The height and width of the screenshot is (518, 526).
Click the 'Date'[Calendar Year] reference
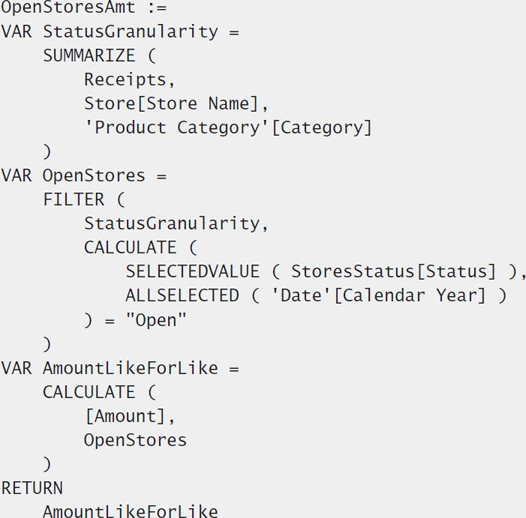[x=378, y=296]
